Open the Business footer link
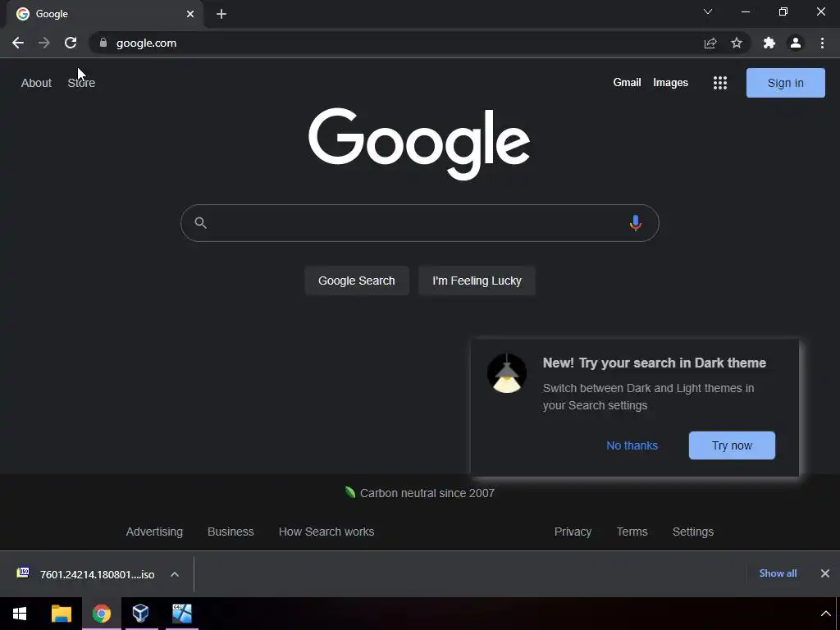 pyautogui.click(x=231, y=532)
